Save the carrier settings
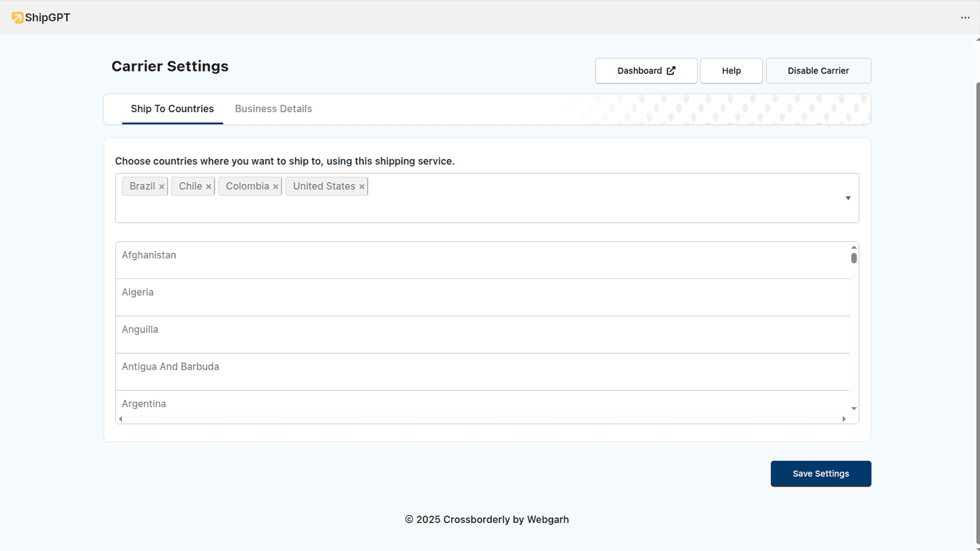This screenshot has width=980, height=551. [x=821, y=474]
